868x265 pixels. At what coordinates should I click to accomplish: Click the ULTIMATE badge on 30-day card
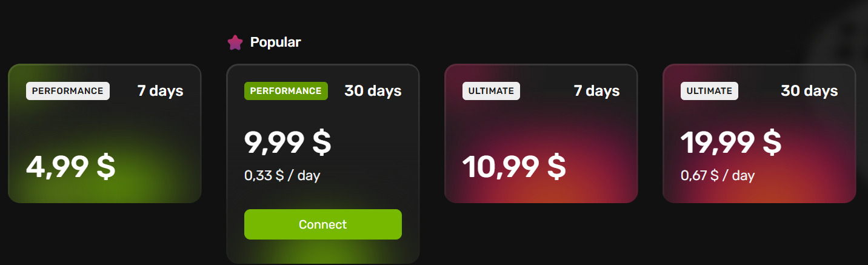pyautogui.click(x=709, y=91)
